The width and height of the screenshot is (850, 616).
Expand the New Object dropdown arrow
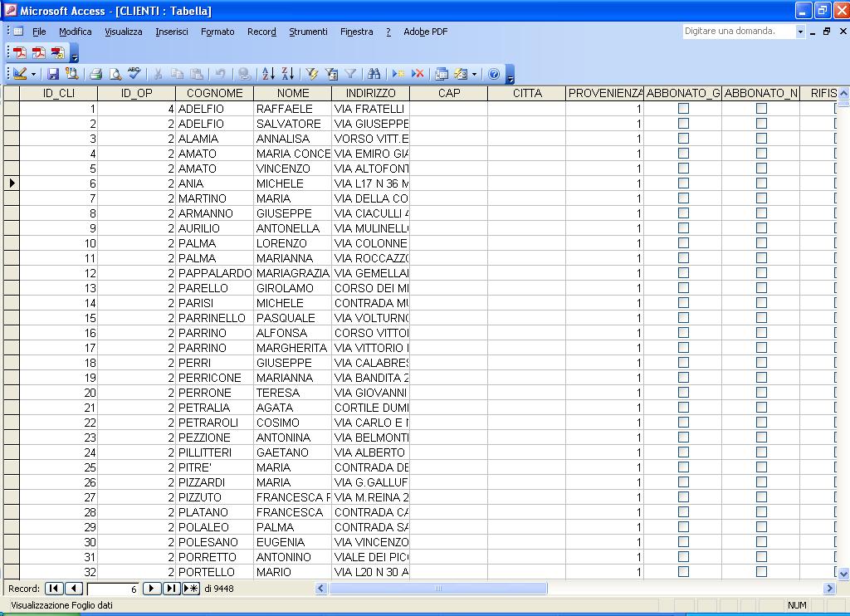(x=474, y=74)
